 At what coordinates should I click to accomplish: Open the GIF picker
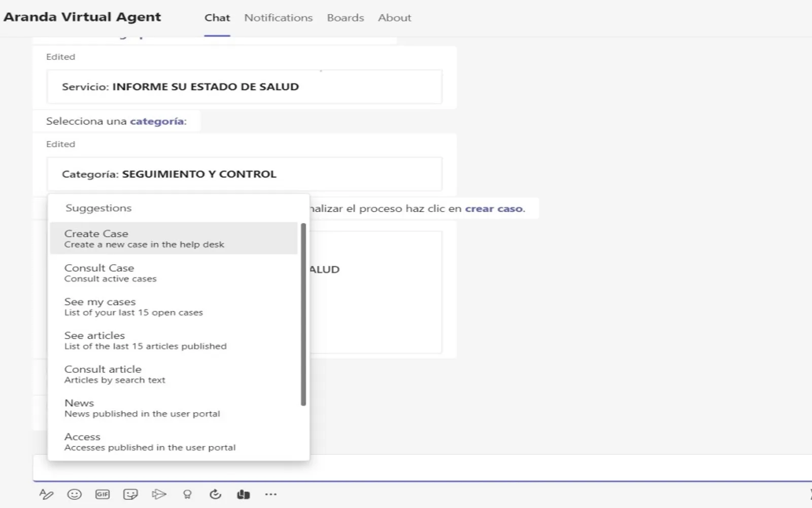pyautogui.click(x=103, y=494)
